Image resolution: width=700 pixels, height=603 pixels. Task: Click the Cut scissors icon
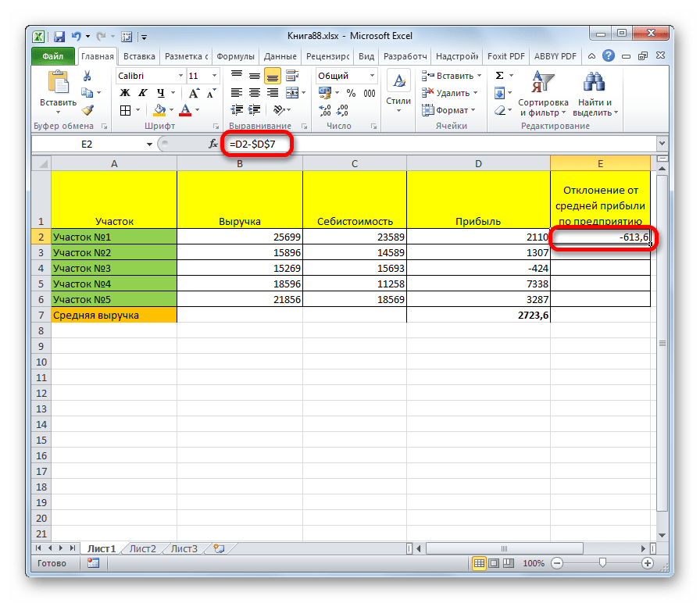pos(87,76)
